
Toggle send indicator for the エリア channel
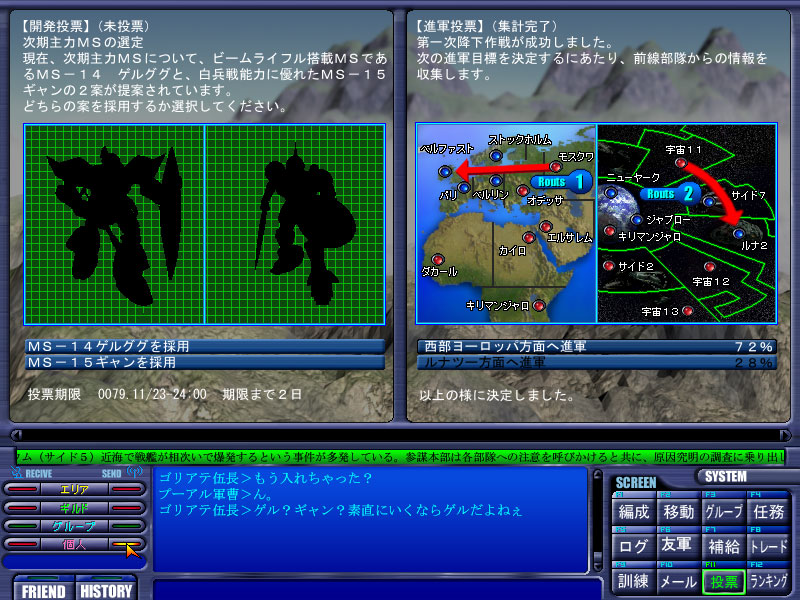pos(127,489)
